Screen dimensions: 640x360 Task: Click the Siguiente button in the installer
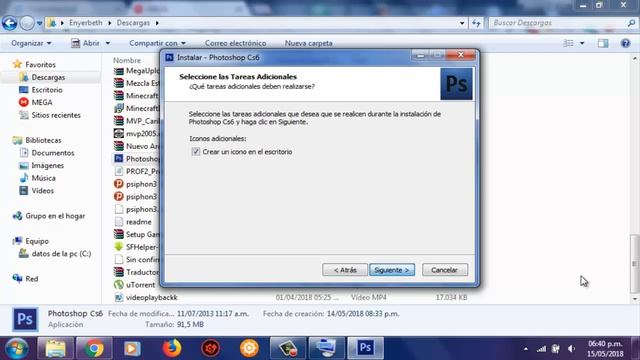pos(392,270)
